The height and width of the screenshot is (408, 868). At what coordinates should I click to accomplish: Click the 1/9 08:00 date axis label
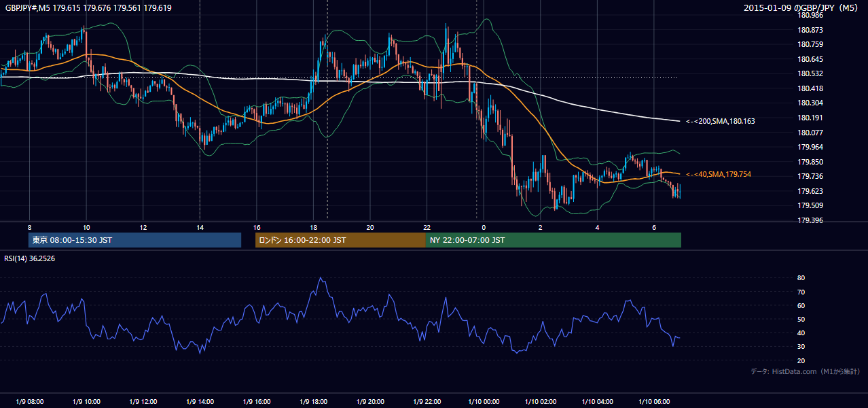(x=29, y=402)
